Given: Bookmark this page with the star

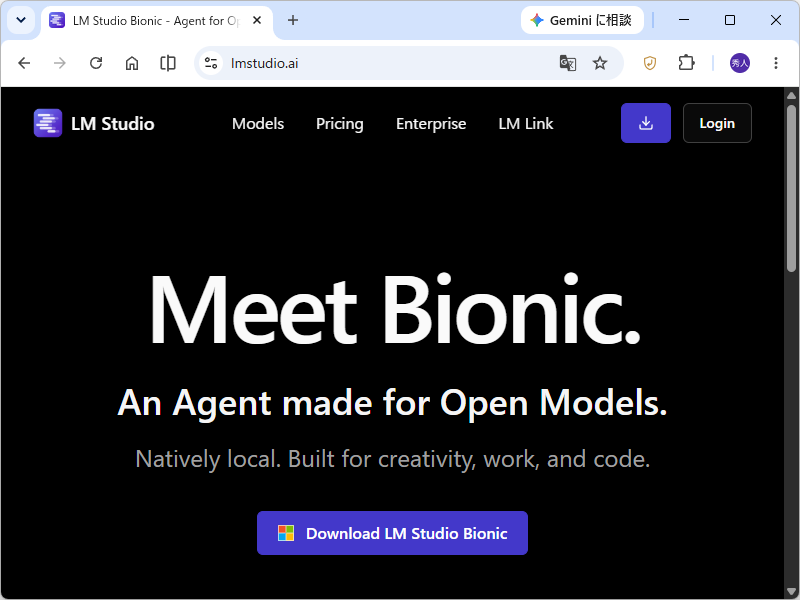Looking at the screenshot, I should pyautogui.click(x=600, y=63).
